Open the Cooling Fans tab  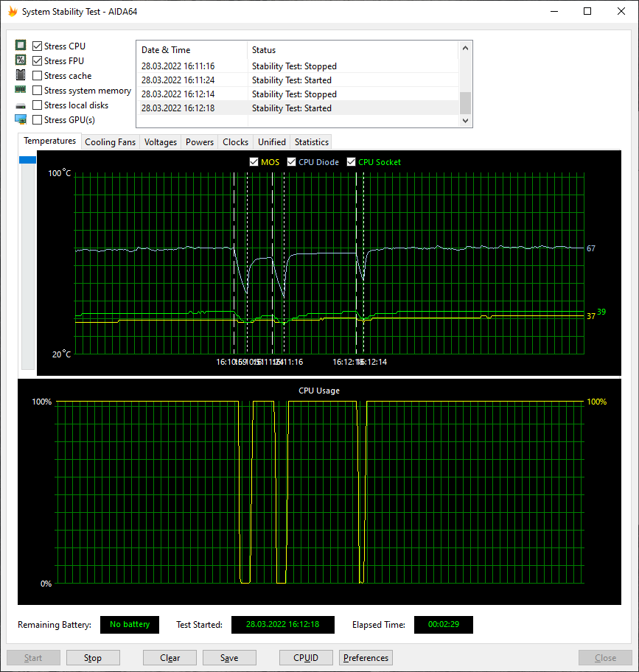point(110,142)
